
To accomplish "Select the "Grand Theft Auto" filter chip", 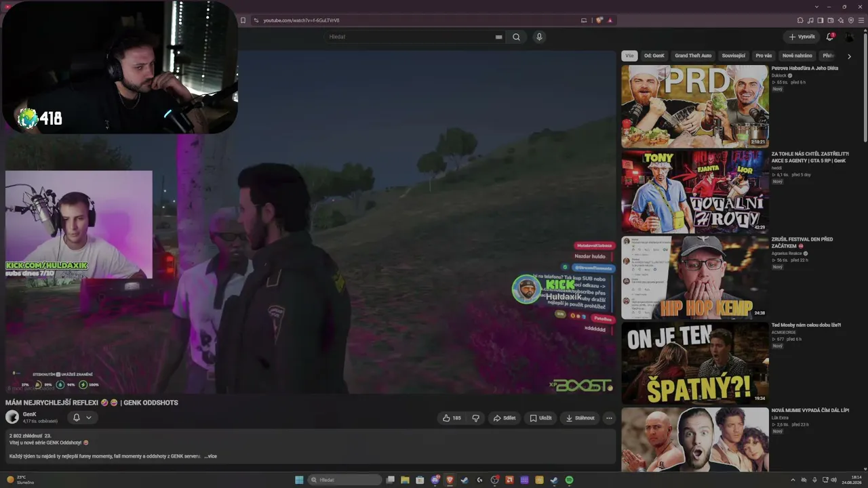I will click(693, 56).
